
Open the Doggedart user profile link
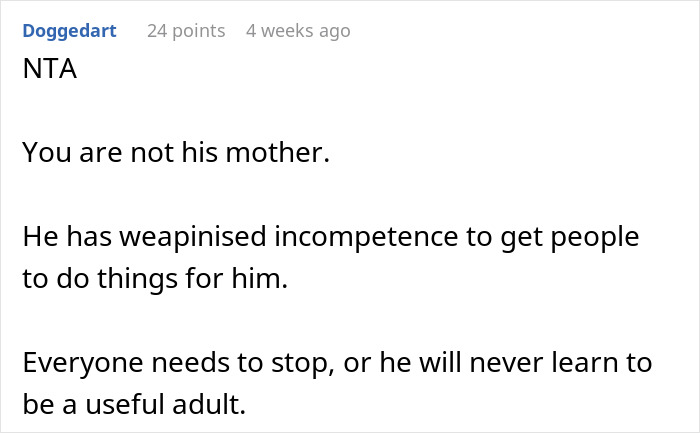(x=69, y=31)
